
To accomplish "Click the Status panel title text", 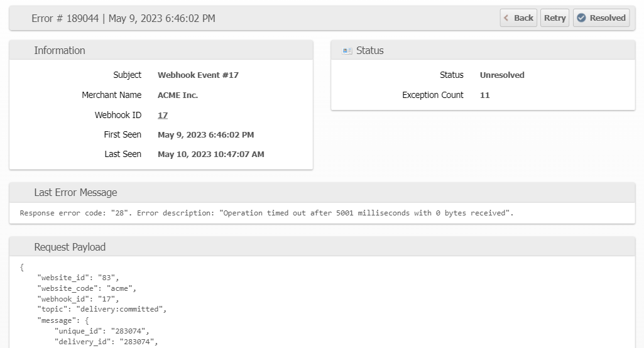I will click(x=369, y=50).
